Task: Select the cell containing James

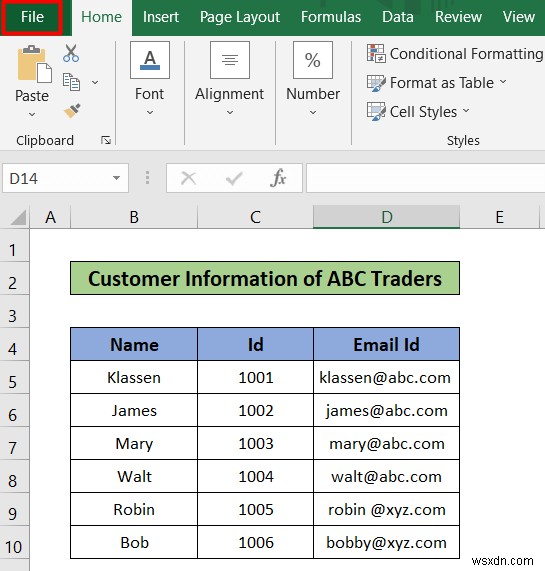Action: [x=134, y=410]
